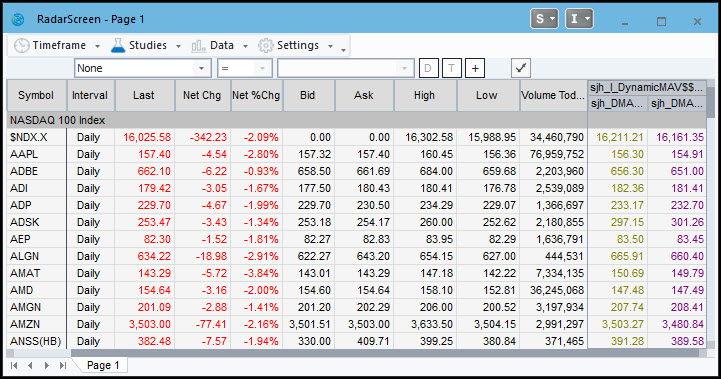This screenshot has width=721, height=379.
Task: Toggle the D filter button
Action: click(x=429, y=69)
